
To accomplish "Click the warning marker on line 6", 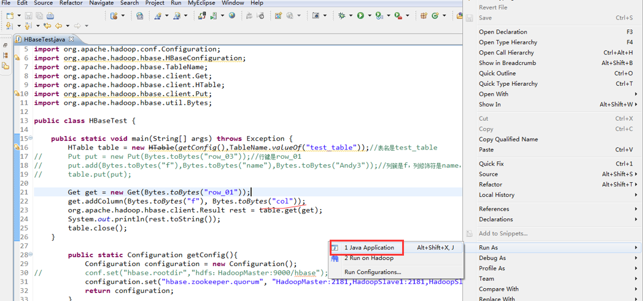I will [17, 58].
